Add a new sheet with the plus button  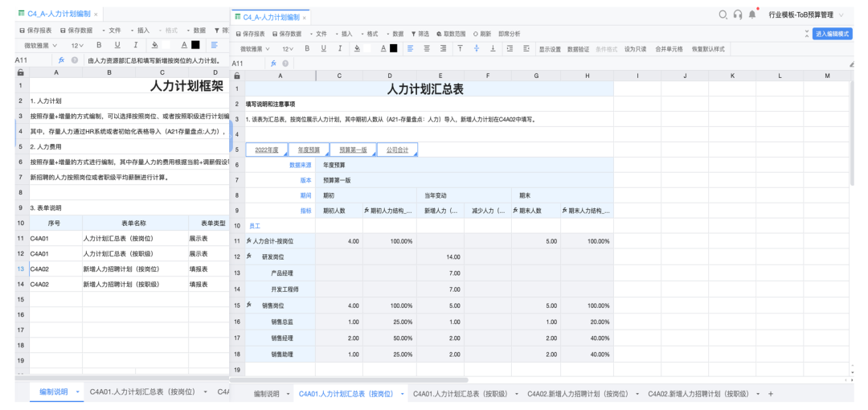770,393
